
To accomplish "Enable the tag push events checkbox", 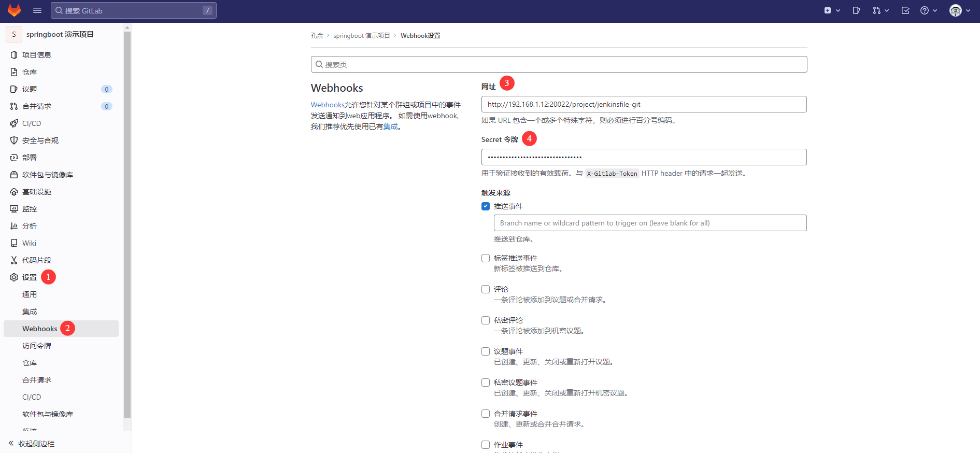I will (x=486, y=258).
